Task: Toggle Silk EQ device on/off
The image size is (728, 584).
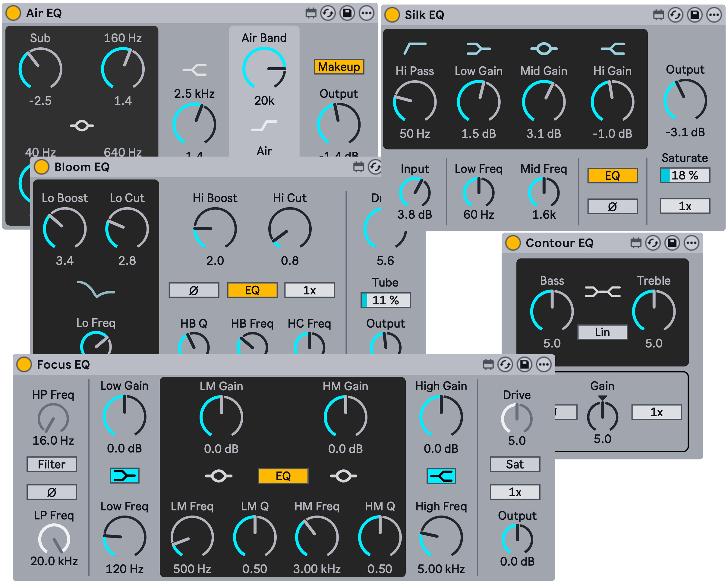Action: click(392, 15)
